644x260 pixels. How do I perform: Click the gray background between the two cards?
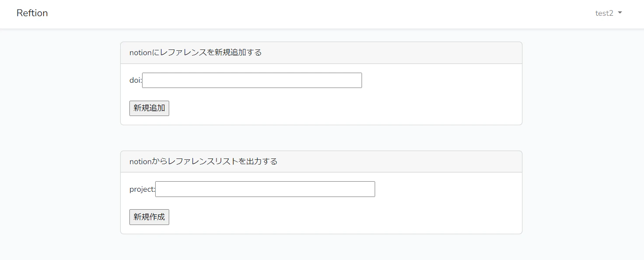click(321, 138)
